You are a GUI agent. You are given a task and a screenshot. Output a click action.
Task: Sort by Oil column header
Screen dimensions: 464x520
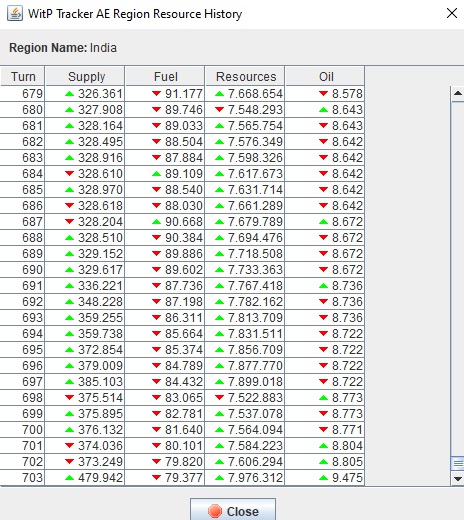point(325,76)
